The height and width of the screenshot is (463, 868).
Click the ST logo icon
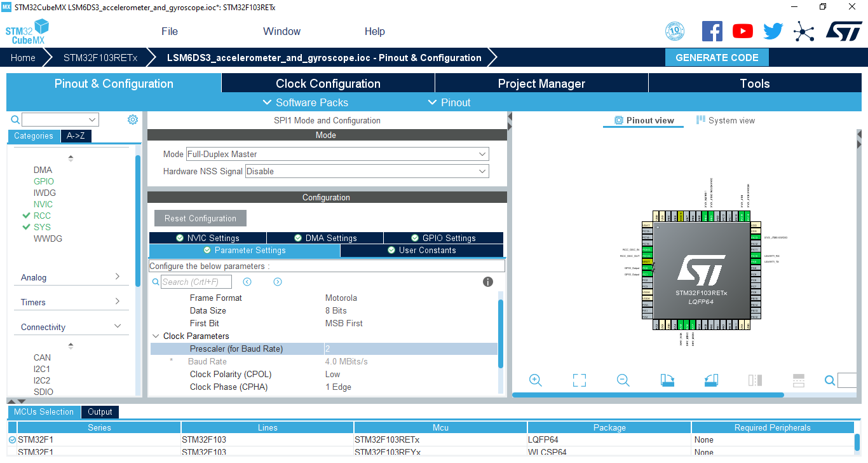coord(844,31)
